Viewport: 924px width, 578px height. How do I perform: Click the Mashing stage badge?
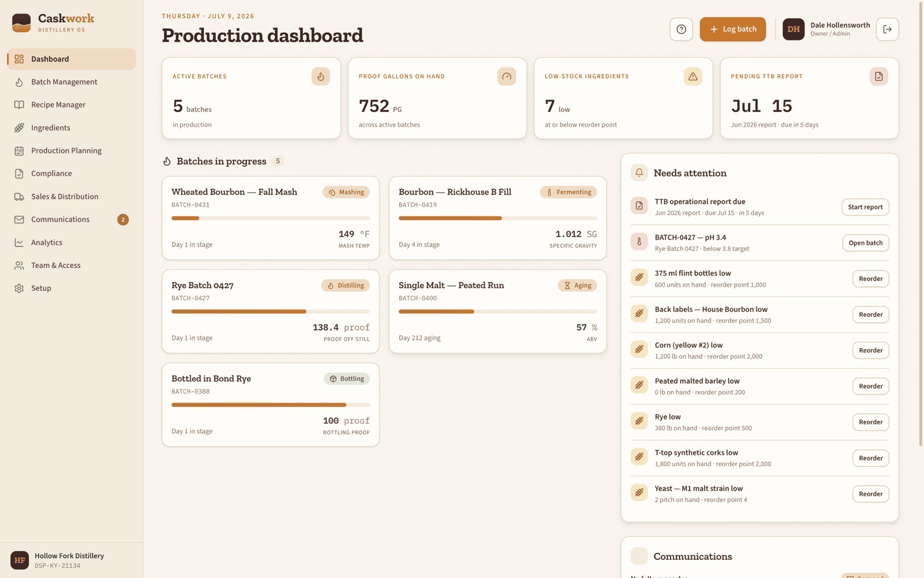346,192
